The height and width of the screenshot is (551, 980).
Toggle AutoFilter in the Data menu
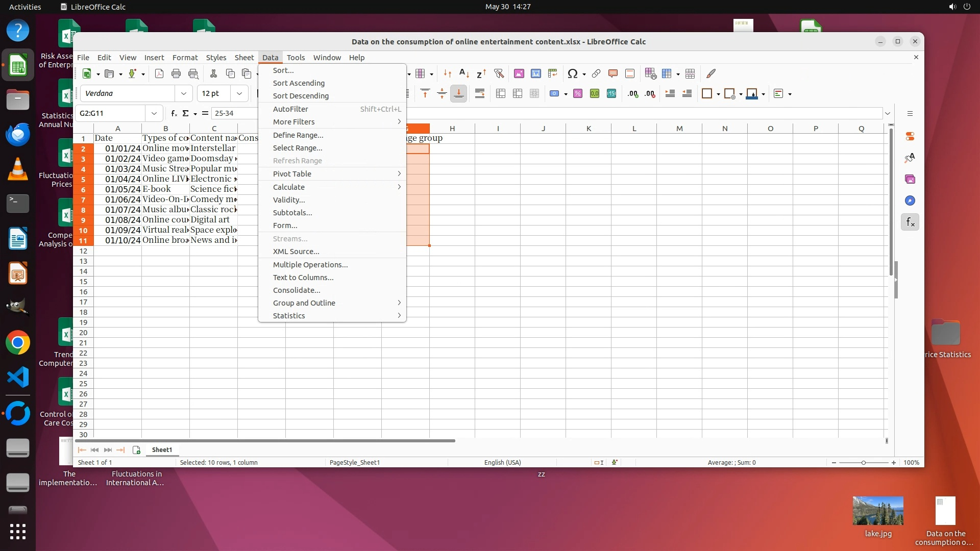coord(290,109)
